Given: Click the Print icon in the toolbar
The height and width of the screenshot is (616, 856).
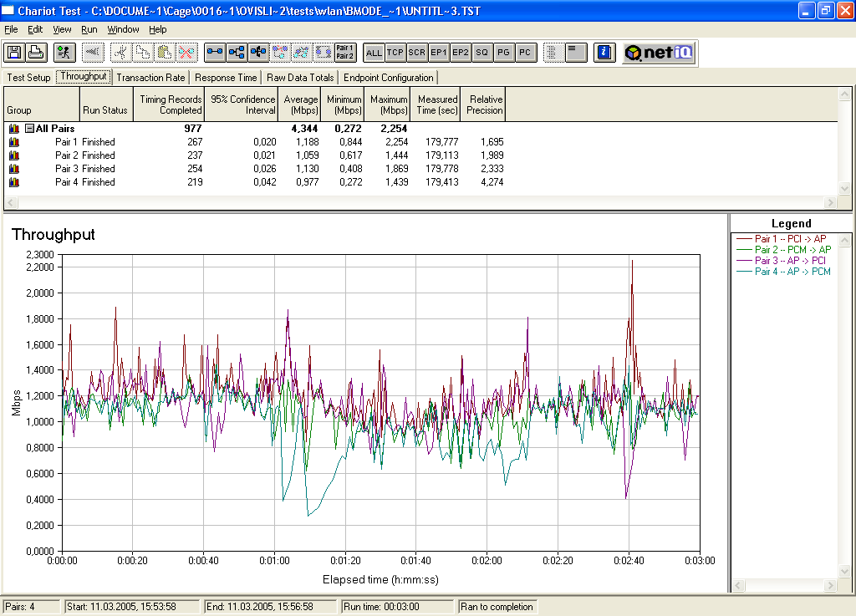Looking at the screenshot, I should 36,53.
